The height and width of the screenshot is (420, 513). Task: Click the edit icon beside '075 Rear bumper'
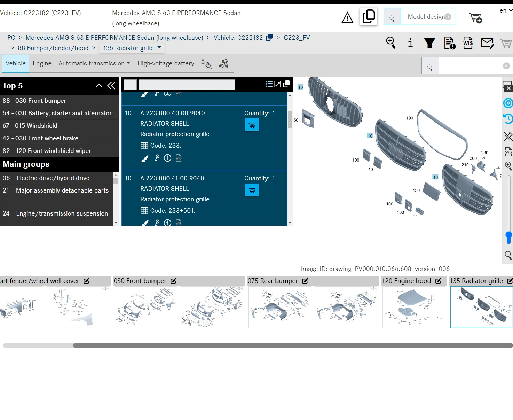tap(305, 281)
